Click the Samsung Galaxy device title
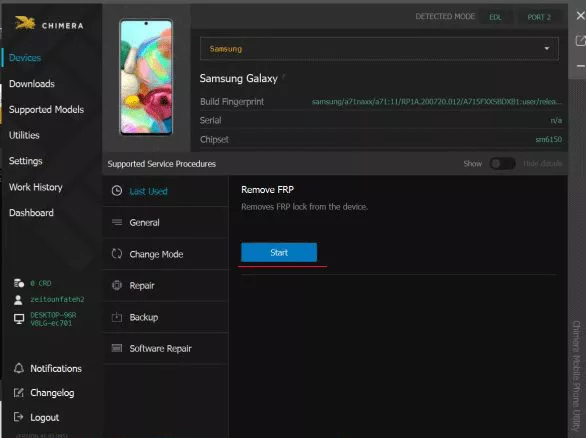 238,78
